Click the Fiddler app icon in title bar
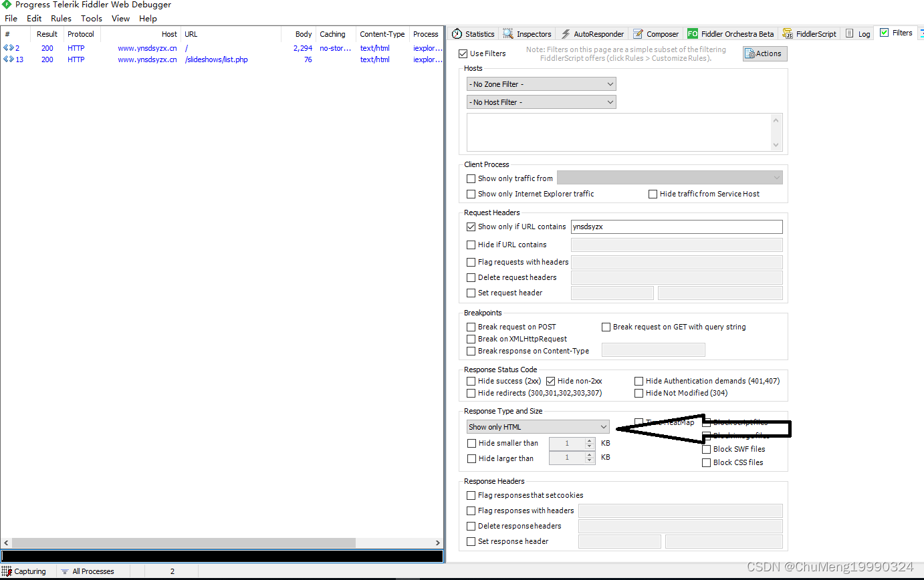Screen dimensions: 924x580 pyautogui.click(x=6, y=5)
